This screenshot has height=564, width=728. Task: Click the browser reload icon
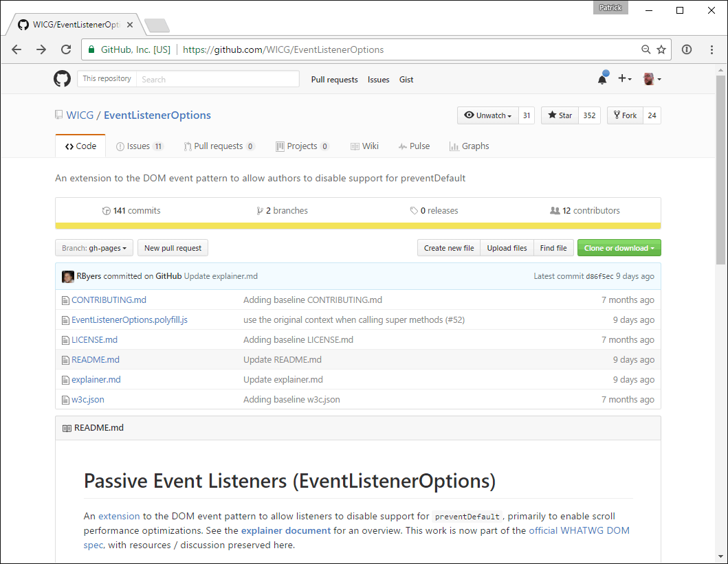pyautogui.click(x=66, y=49)
